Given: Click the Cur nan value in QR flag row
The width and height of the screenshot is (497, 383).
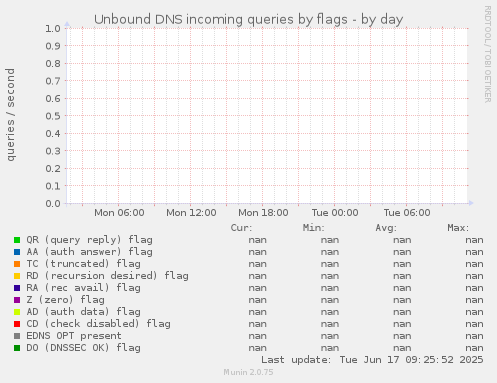Looking at the screenshot, I should point(258,240).
